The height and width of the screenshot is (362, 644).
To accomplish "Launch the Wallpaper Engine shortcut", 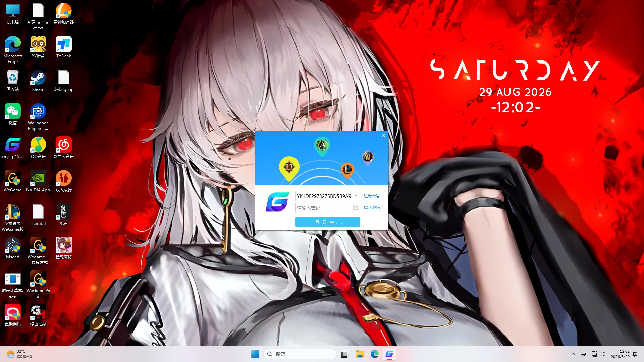I will click(x=38, y=117).
